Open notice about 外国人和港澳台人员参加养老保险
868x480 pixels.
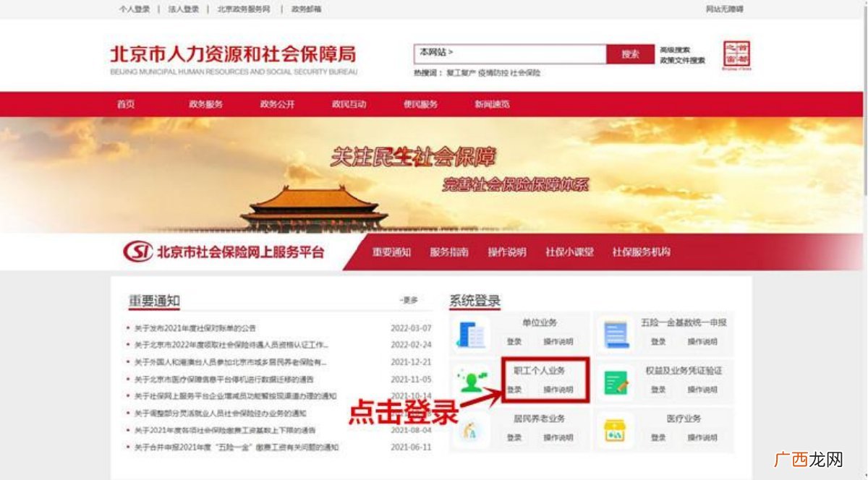tap(231, 362)
